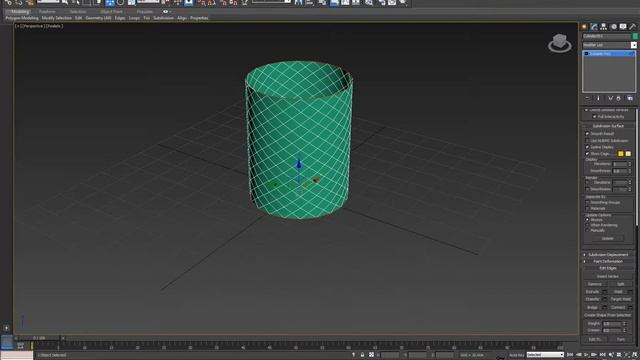Click the first yellow cage color swatch

(x=620, y=153)
